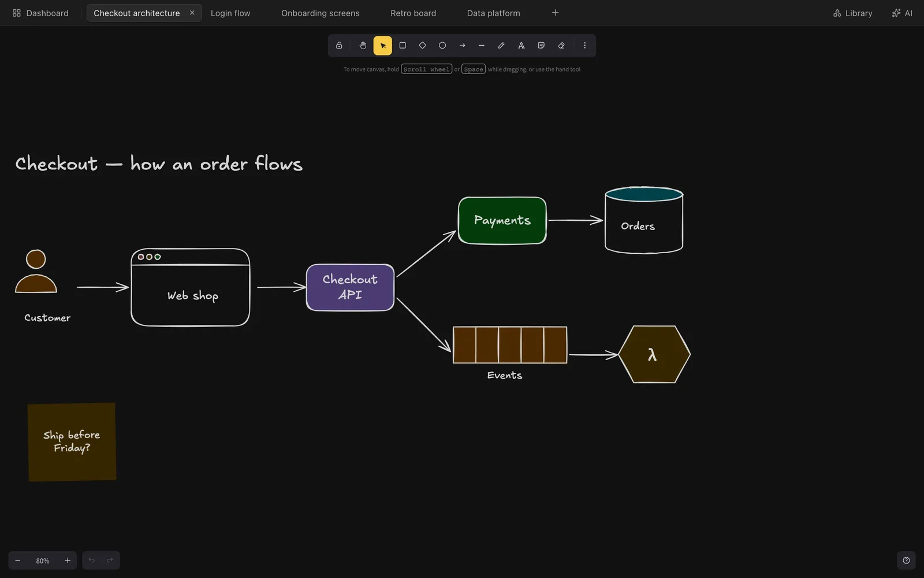Select the 'Events' label
This screenshot has height=578, width=924.
pos(505,376)
